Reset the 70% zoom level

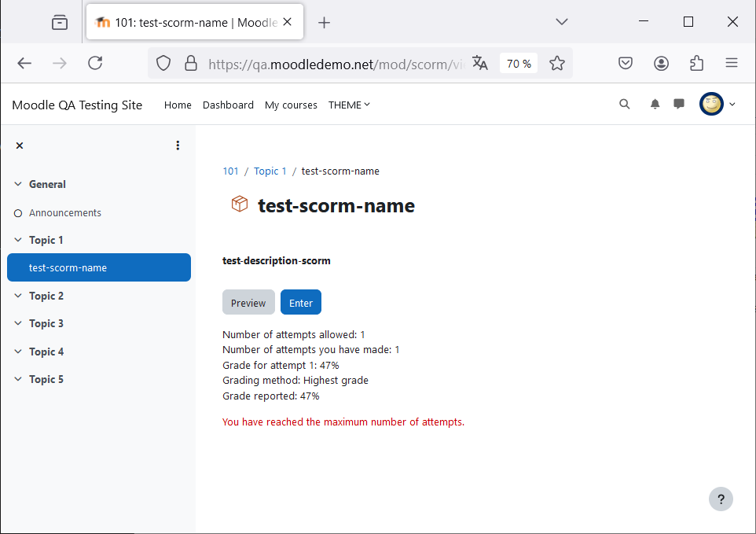click(519, 64)
